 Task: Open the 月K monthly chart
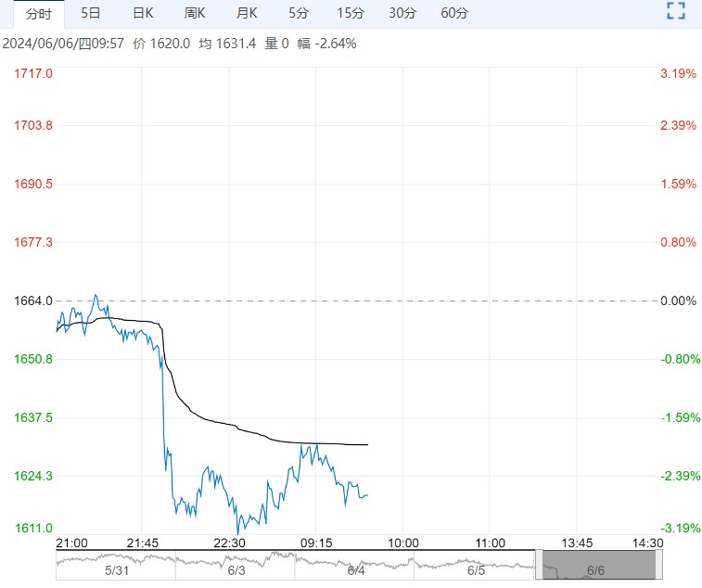[x=247, y=13]
